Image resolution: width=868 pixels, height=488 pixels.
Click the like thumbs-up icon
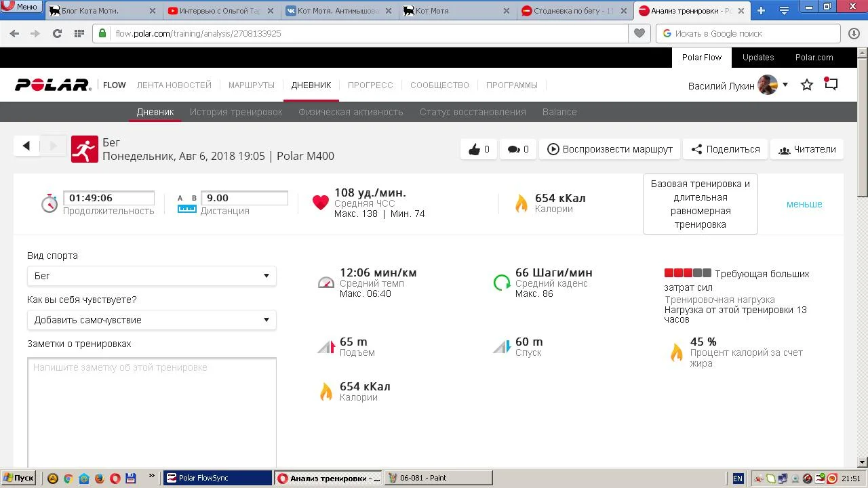pyautogui.click(x=475, y=150)
